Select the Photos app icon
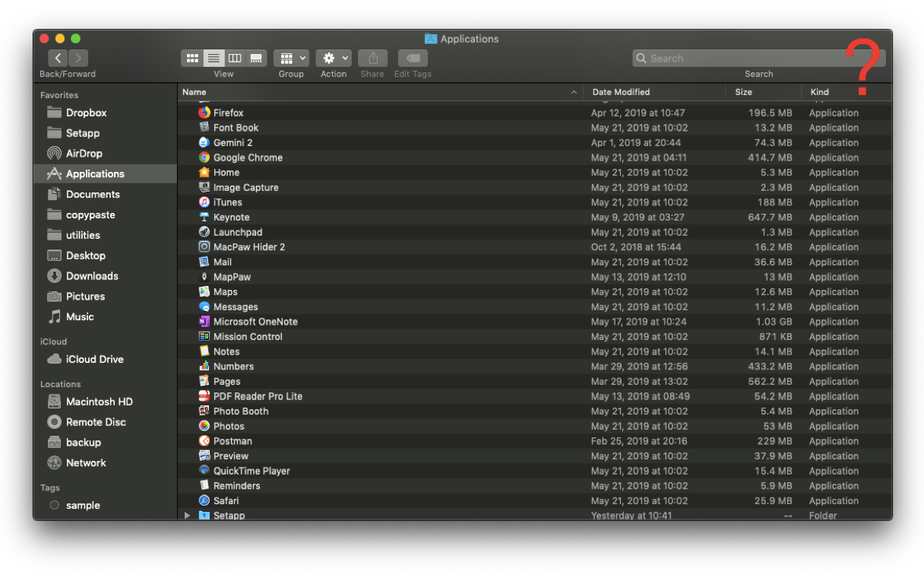924x578 pixels. (x=204, y=426)
